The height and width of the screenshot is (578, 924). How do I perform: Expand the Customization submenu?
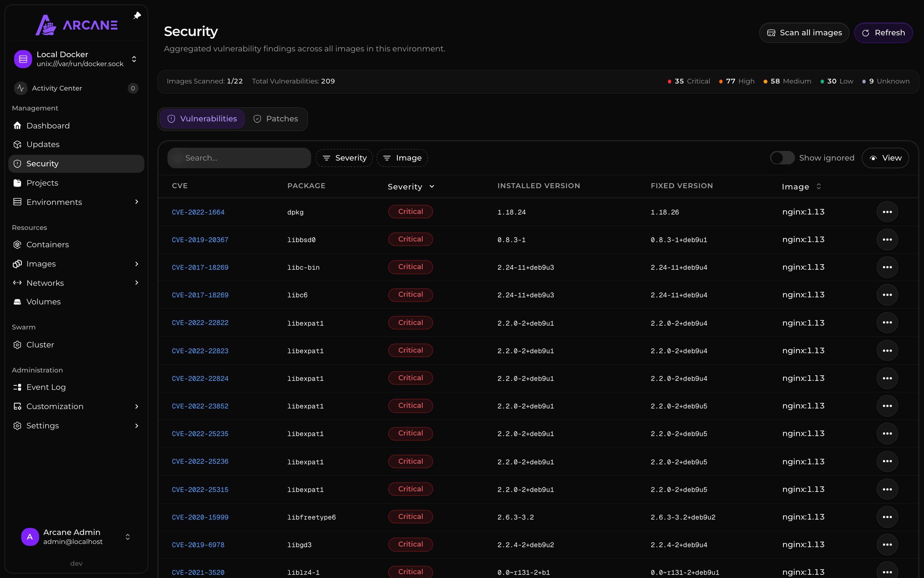[137, 407]
